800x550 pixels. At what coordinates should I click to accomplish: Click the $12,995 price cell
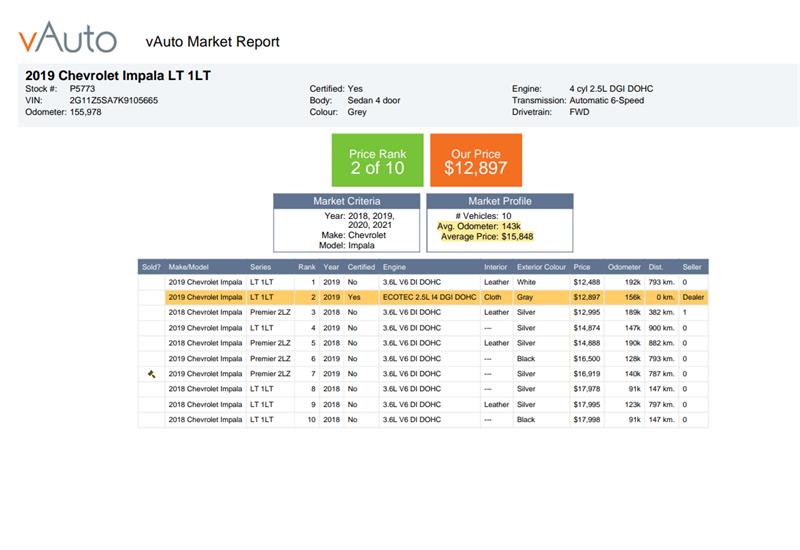587,312
